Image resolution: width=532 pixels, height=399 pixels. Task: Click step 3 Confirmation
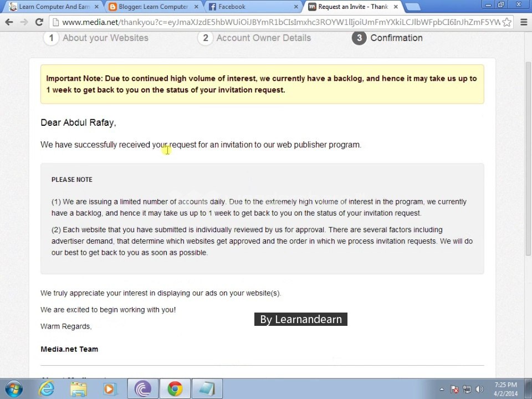(x=387, y=38)
